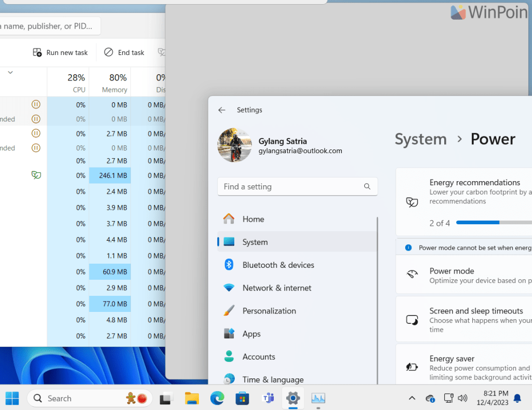
Task: Click the Task Manager icon on the taskbar
Action: click(x=318, y=398)
